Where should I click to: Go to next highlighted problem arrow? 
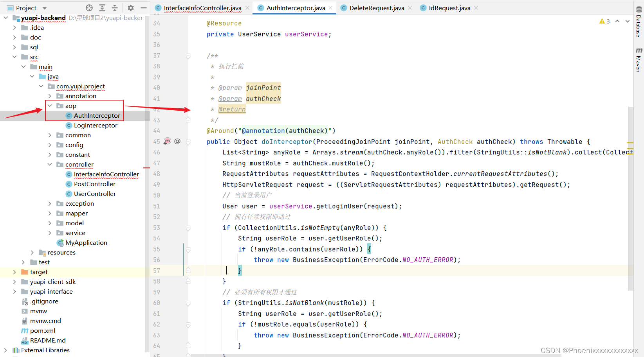[628, 21]
